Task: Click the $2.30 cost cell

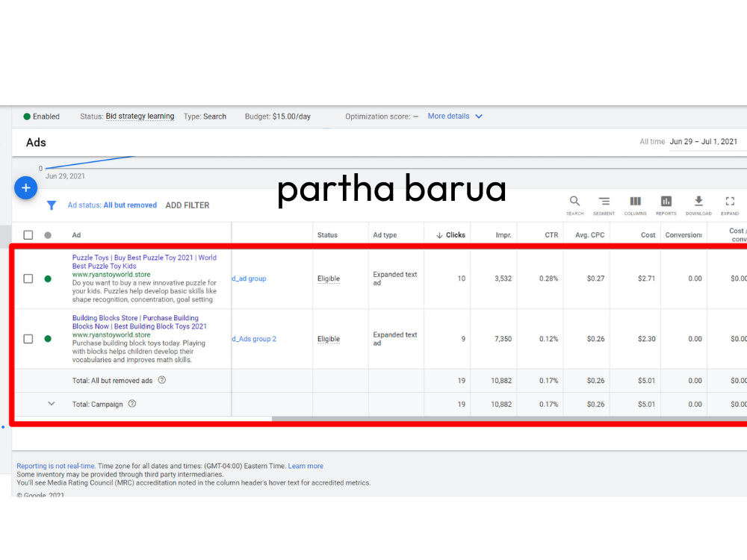Action: (646, 338)
